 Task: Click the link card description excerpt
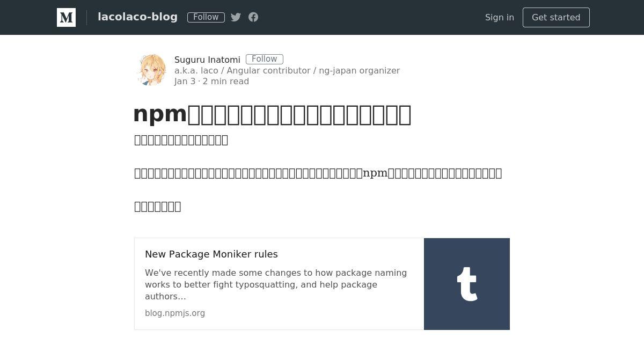pos(276,284)
